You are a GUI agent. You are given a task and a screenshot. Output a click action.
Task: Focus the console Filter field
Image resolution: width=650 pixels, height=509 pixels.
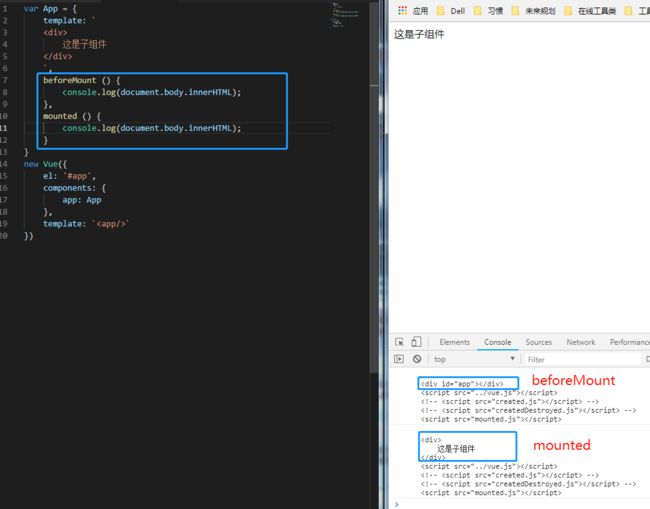(x=583, y=359)
